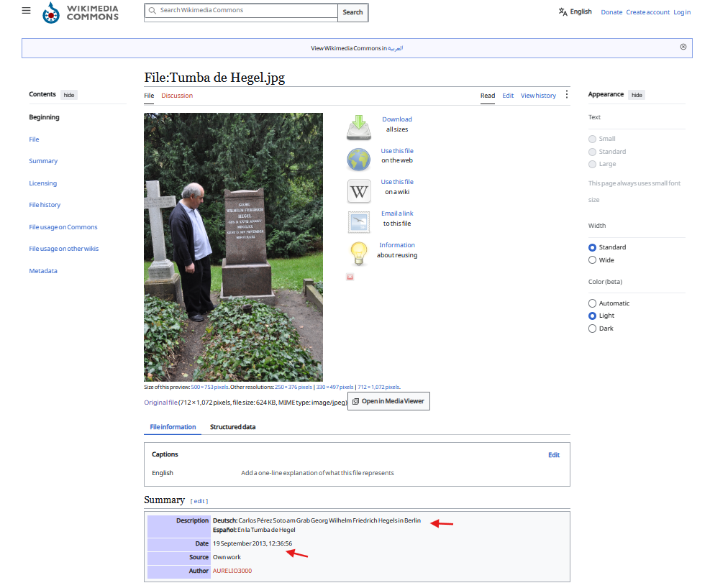Click the email stamp icon
710x588 pixels.
click(x=359, y=222)
